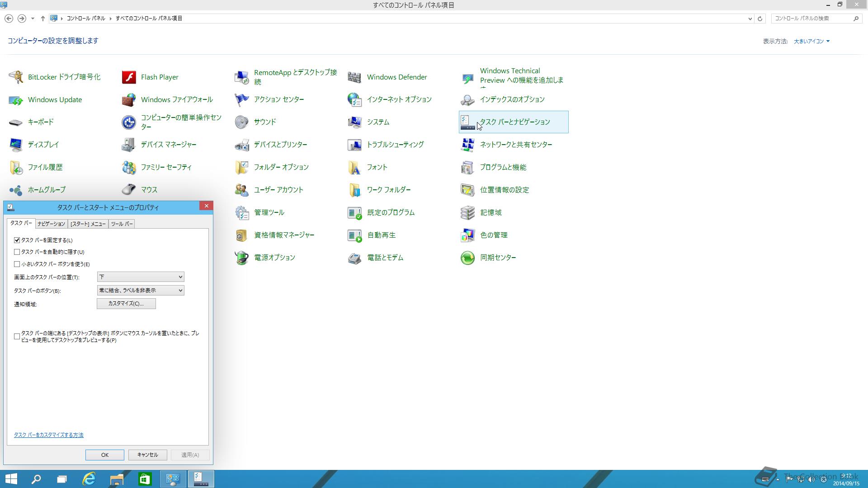Open 同期センター green icon
Viewport: 868px width, 488px height.
pos(467,258)
